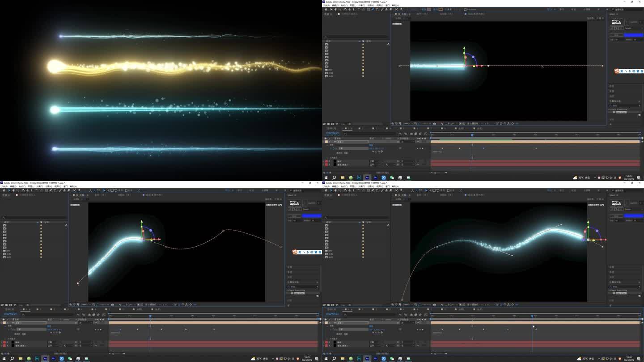This screenshot has height=362, width=644.
Task: Select the Brush tool in top-right window
Action: [382, 9]
